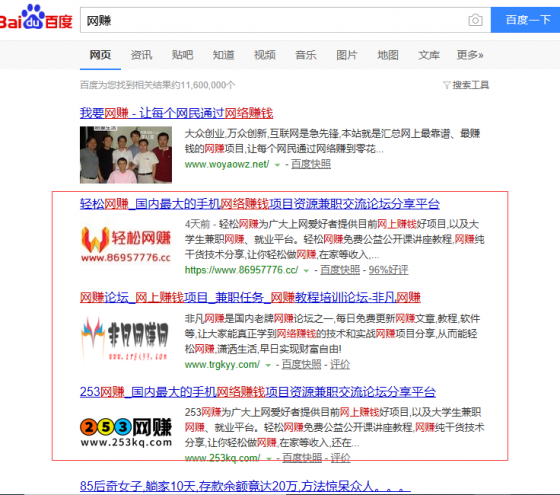The image size is (560, 495).
Task: Open the 音乐 tab
Action: tap(306, 55)
